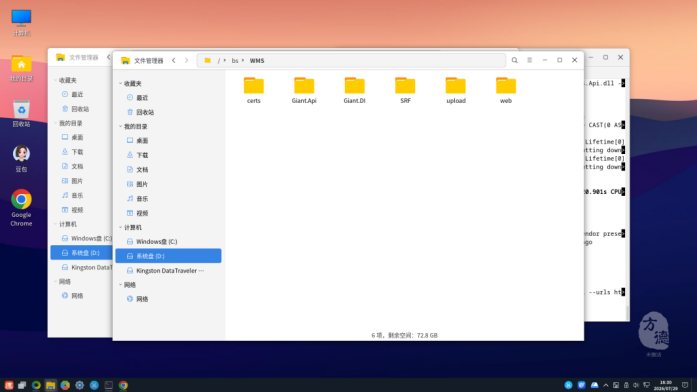This screenshot has height=392, width=697.
Task: Collapse 我的目录 section in front window sidebar
Action: point(120,126)
